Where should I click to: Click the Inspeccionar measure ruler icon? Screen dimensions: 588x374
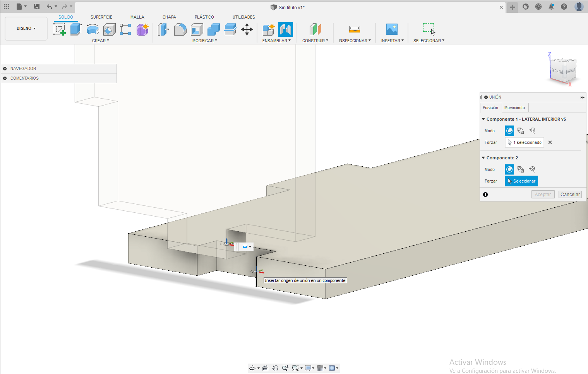pos(354,29)
